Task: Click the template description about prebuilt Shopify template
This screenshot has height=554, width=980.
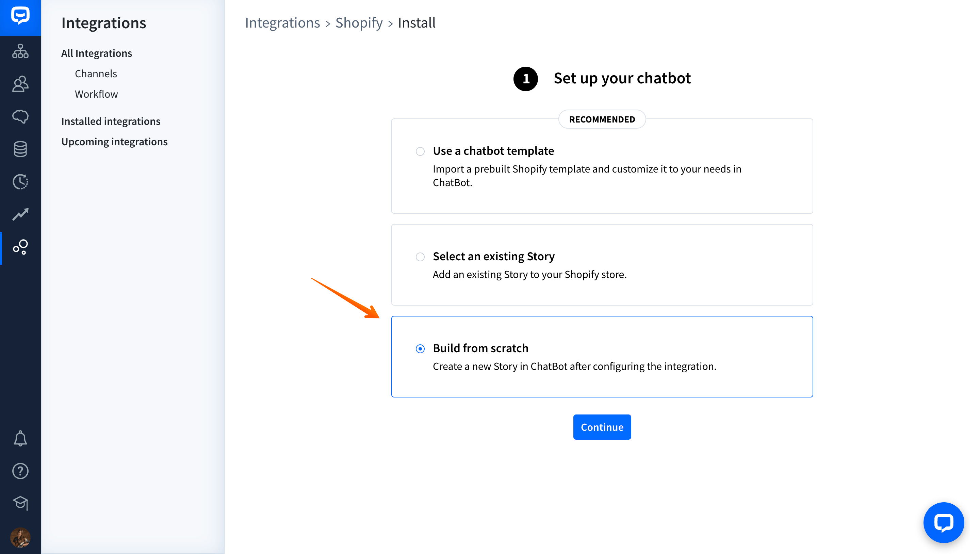Action: tap(587, 175)
